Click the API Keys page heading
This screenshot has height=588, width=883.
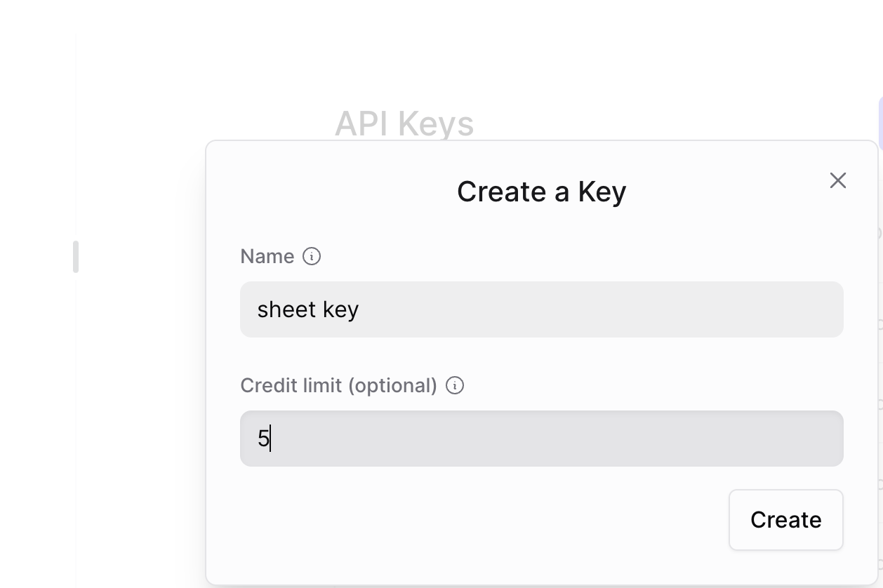coord(406,124)
